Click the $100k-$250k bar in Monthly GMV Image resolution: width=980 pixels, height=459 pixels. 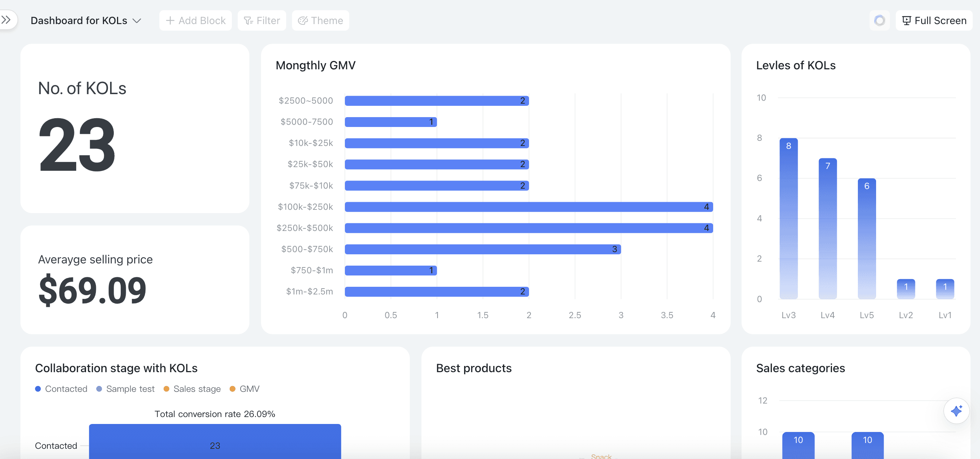coord(528,207)
